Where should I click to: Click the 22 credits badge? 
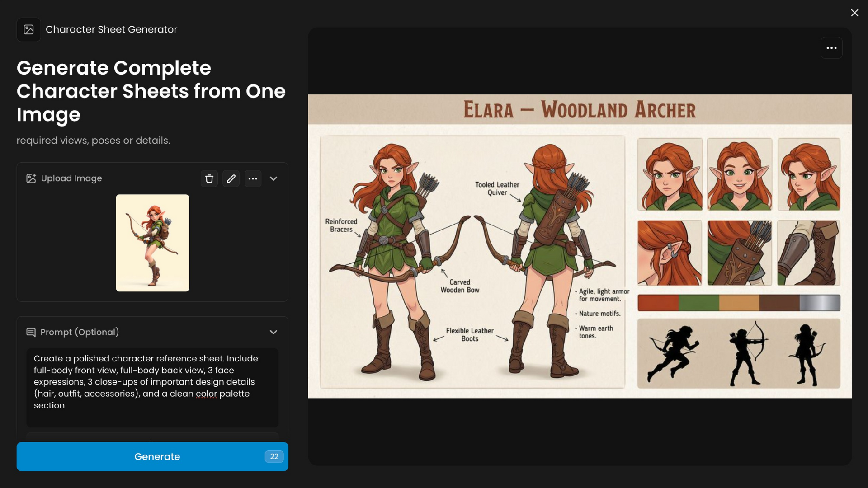pos(274,456)
